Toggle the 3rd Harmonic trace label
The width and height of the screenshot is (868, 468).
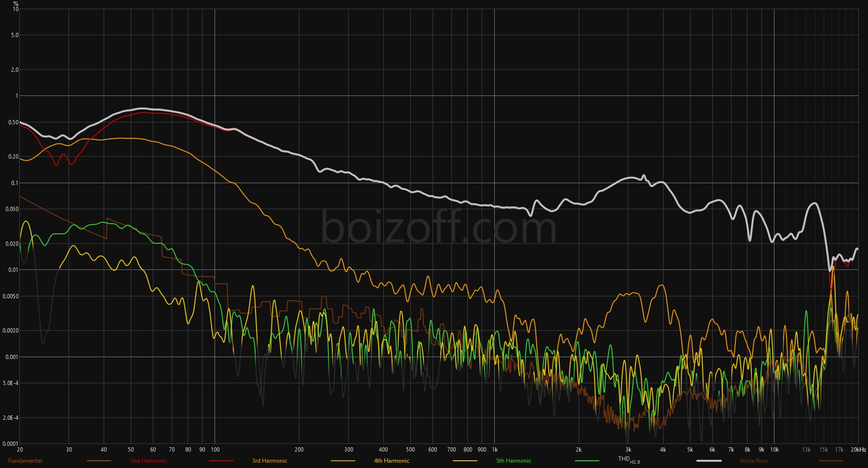click(270, 461)
